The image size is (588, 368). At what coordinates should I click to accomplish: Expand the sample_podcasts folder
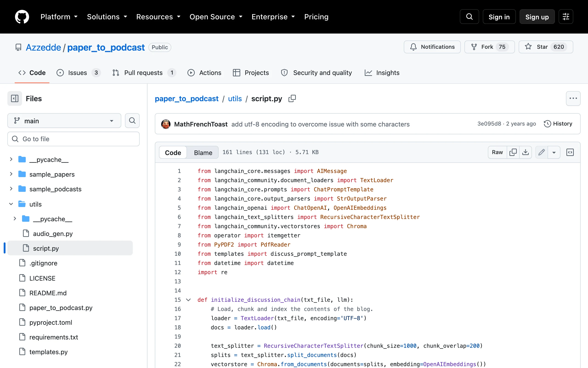[x=11, y=189]
